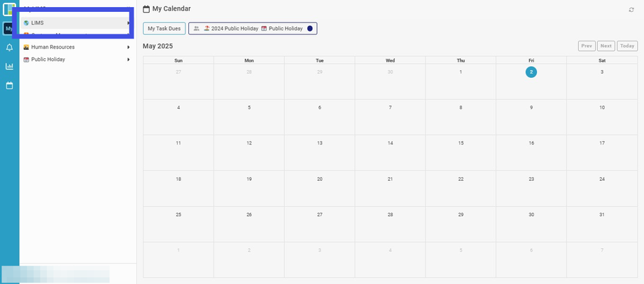Select the date cell 26 on the calendar
Image resolution: width=644 pixels, height=284 pixels.
pos(249,224)
